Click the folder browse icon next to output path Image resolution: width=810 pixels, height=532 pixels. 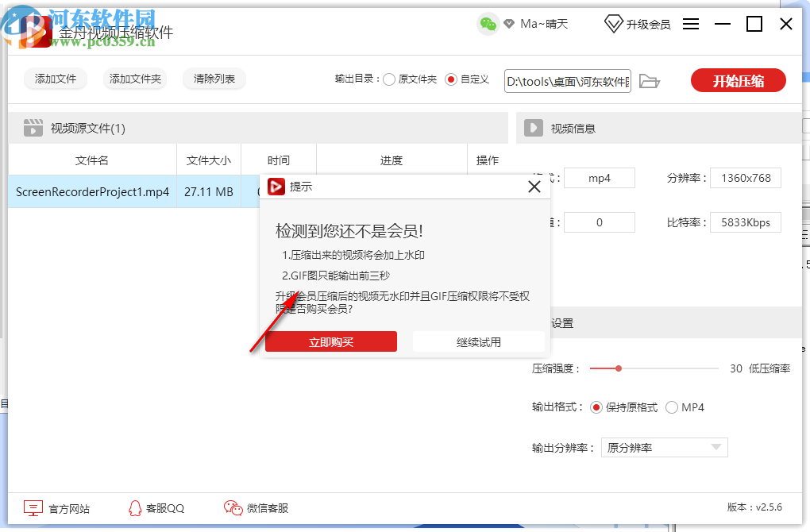click(x=650, y=80)
